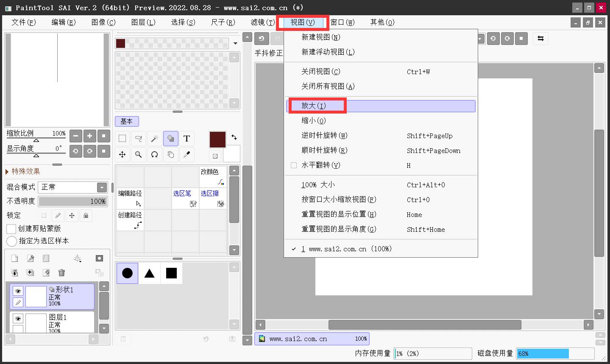Image resolution: width=610 pixels, height=364 pixels.
Task: Toggle lock pixel drawing pencil icon
Action: pyautogui.click(x=58, y=216)
